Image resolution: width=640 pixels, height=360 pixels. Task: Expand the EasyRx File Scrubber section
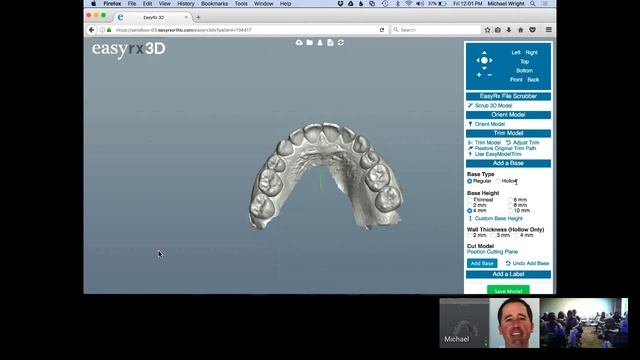point(508,96)
